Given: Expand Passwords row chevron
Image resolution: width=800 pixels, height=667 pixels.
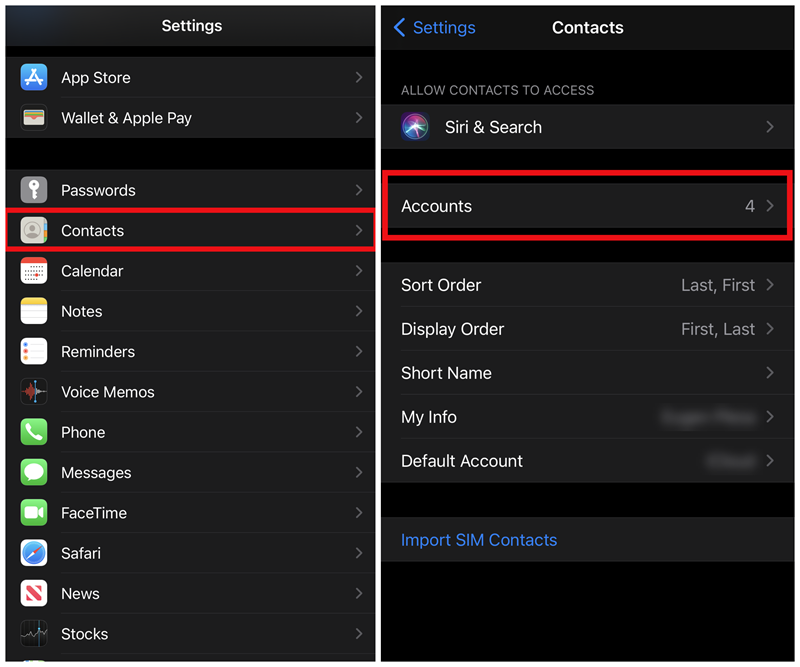Looking at the screenshot, I should [x=359, y=190].
